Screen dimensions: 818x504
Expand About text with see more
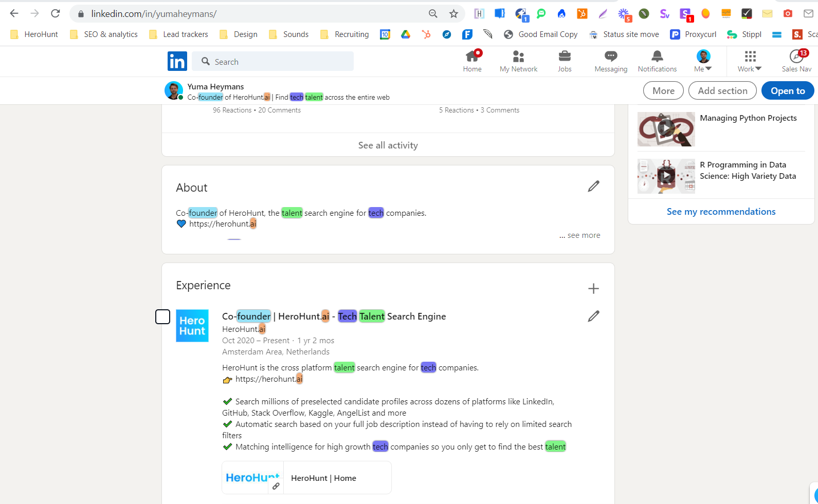point(580,235)
